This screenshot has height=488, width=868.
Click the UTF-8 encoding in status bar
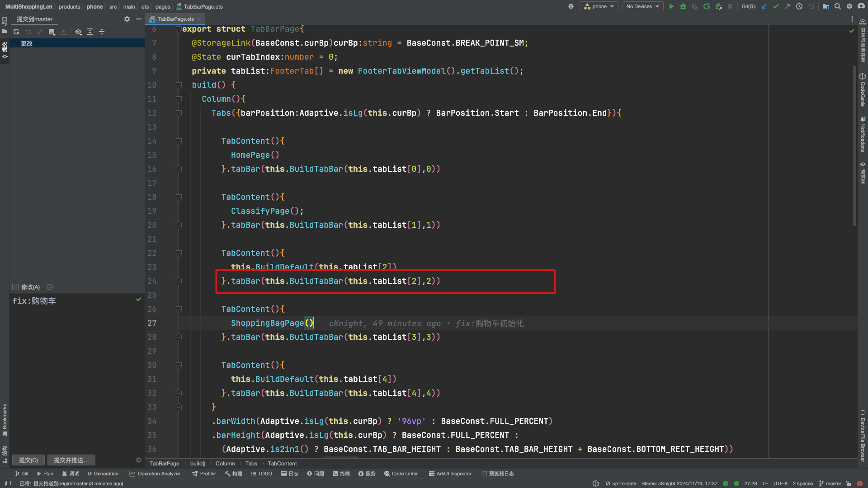780,483
